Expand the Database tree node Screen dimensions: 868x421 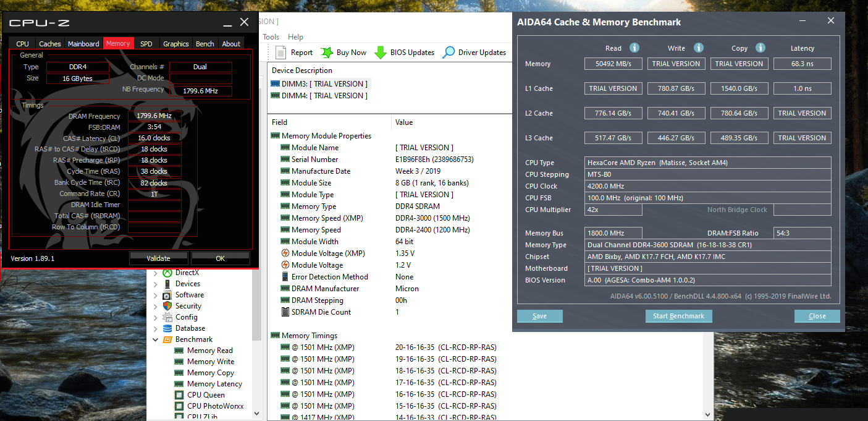156,328
